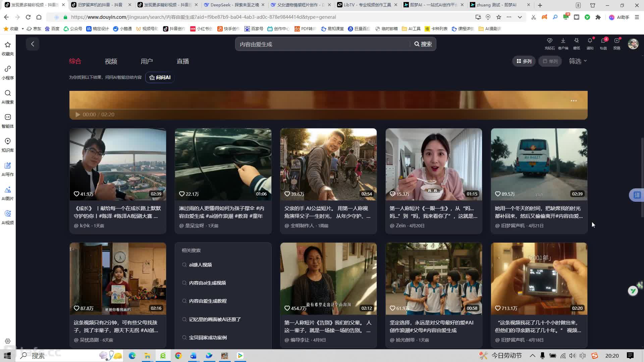Open the Windows Start menu
Viewport: 644px width, 362px height.
7,356
